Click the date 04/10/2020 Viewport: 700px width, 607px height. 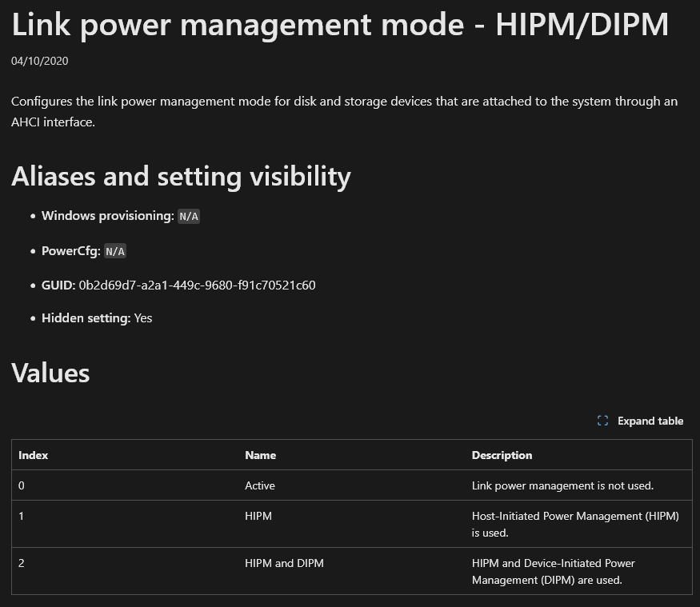click(40, 61)
